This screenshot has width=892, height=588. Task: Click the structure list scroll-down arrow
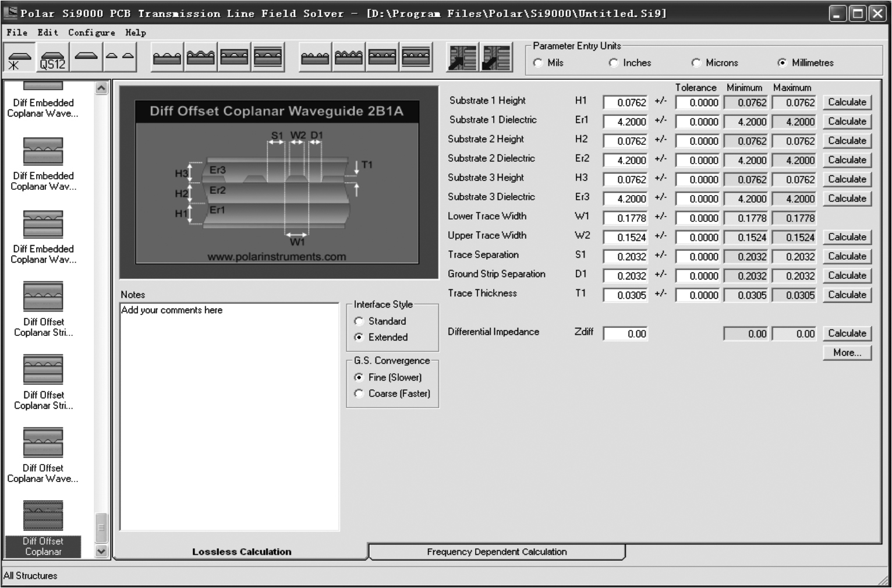pos(101,551)
